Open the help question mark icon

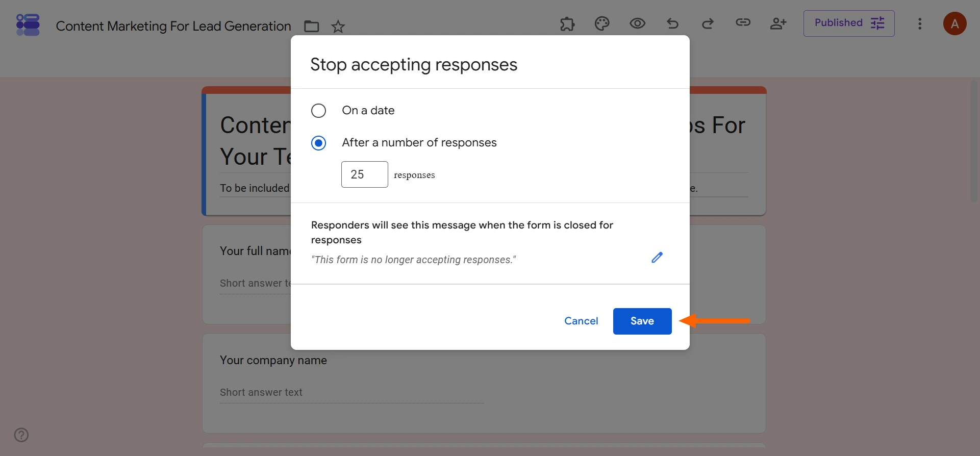(21, 435)
